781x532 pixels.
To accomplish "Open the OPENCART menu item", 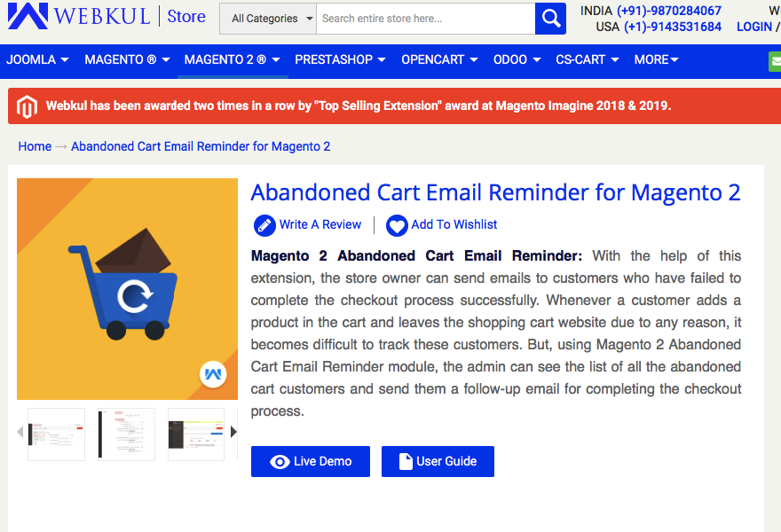I will [439, 59].
